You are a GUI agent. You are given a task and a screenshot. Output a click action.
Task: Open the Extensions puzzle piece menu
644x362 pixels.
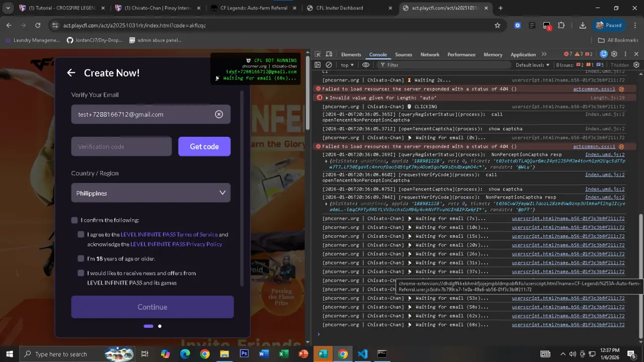[561, 25]
